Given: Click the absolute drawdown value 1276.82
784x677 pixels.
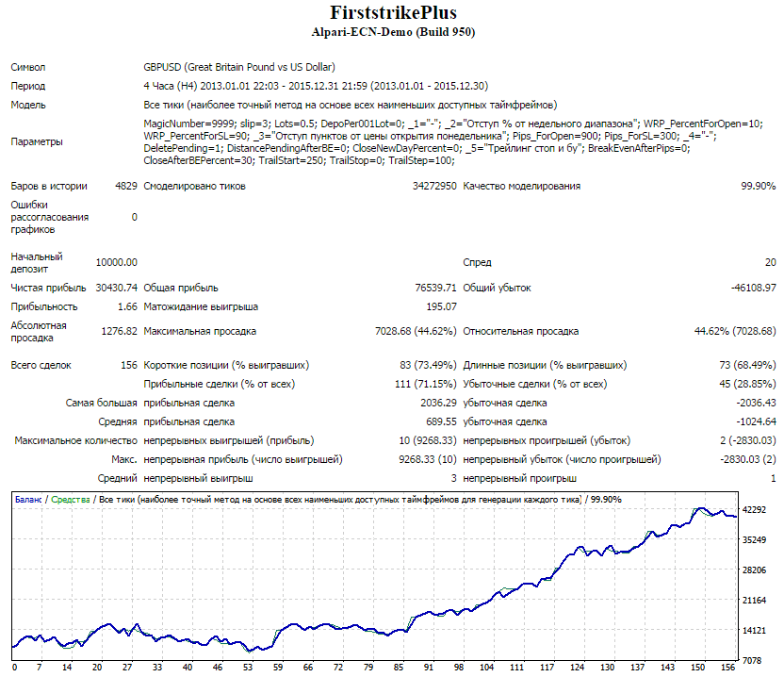Looking at the screenshot, I should 119,331.
